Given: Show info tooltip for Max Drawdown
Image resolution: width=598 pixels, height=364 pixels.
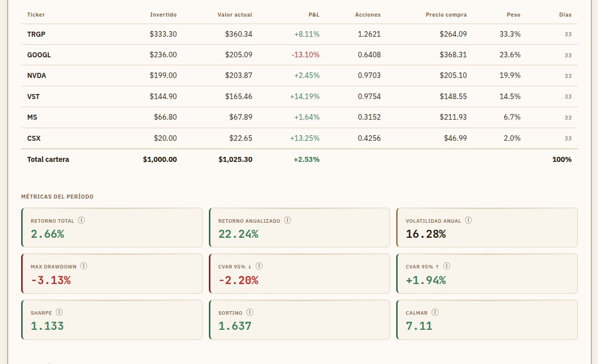Looking at the screenshot, I should pyautogui.click(x=84, y=266).
